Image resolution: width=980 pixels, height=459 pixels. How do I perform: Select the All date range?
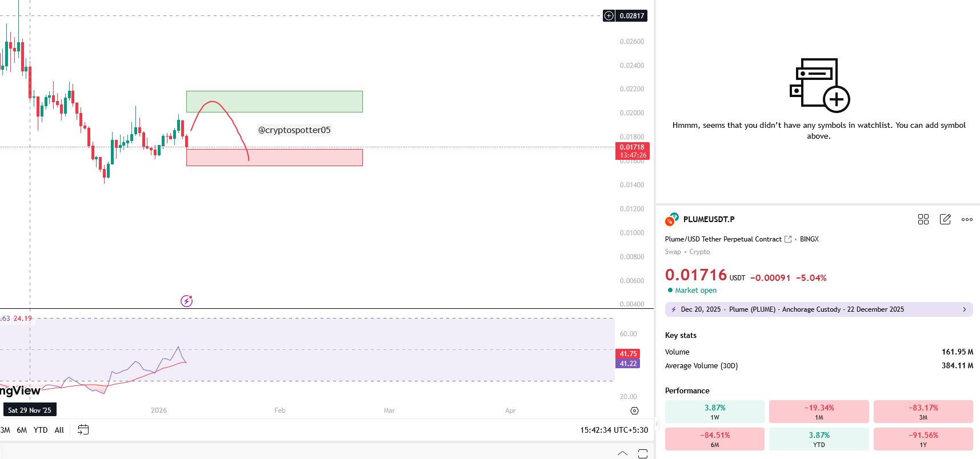[x=59, y=430]
